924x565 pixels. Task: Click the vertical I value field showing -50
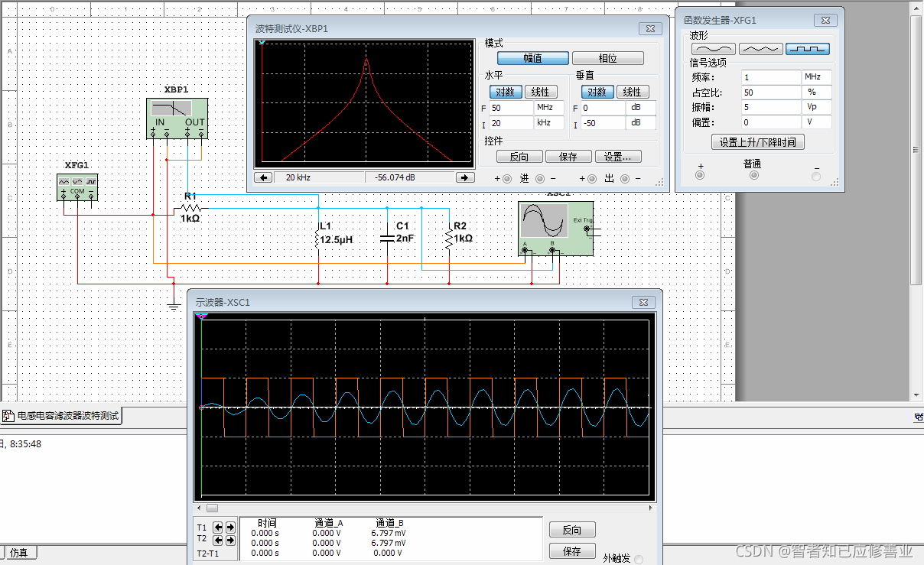pyautogui.click(x=603, y=123)
